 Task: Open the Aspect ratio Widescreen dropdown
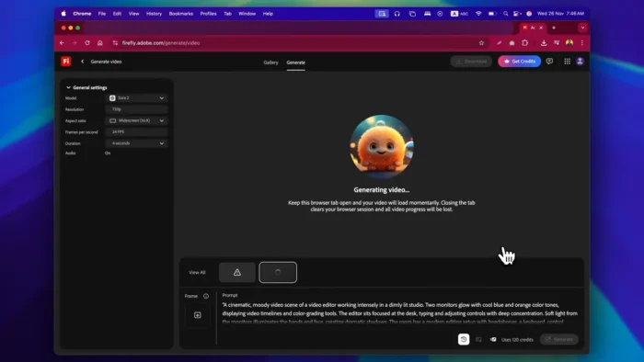point(137,121)
